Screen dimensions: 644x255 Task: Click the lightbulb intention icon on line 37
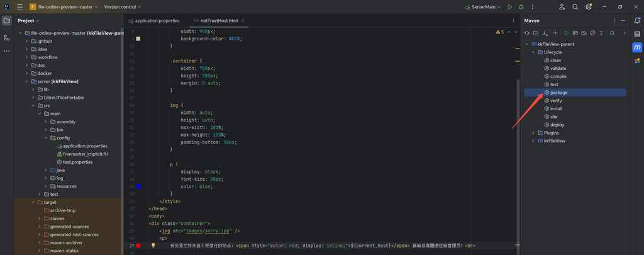coord(153,246)
